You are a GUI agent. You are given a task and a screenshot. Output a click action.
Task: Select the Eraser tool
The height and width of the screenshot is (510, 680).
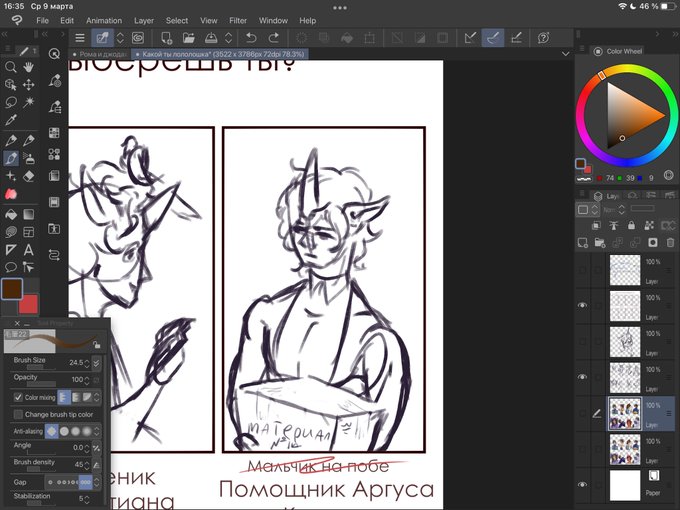29,176
